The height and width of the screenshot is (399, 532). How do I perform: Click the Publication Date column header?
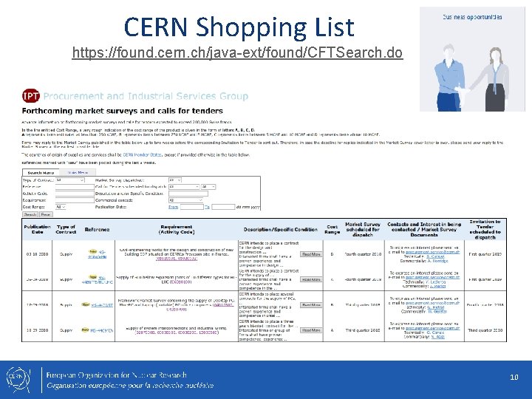tap(38, 229)
